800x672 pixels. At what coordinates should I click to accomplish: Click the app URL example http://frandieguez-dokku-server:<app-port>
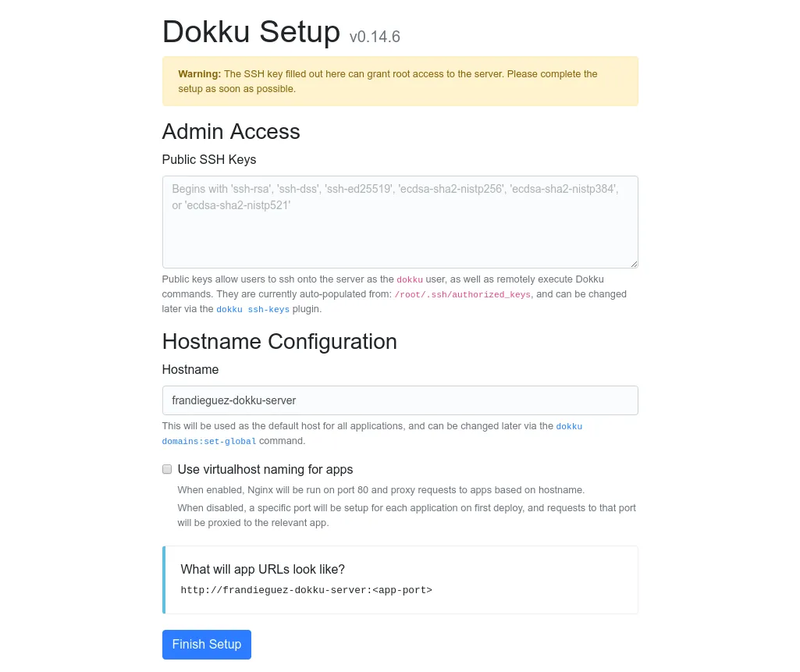(x=306, y=590)
